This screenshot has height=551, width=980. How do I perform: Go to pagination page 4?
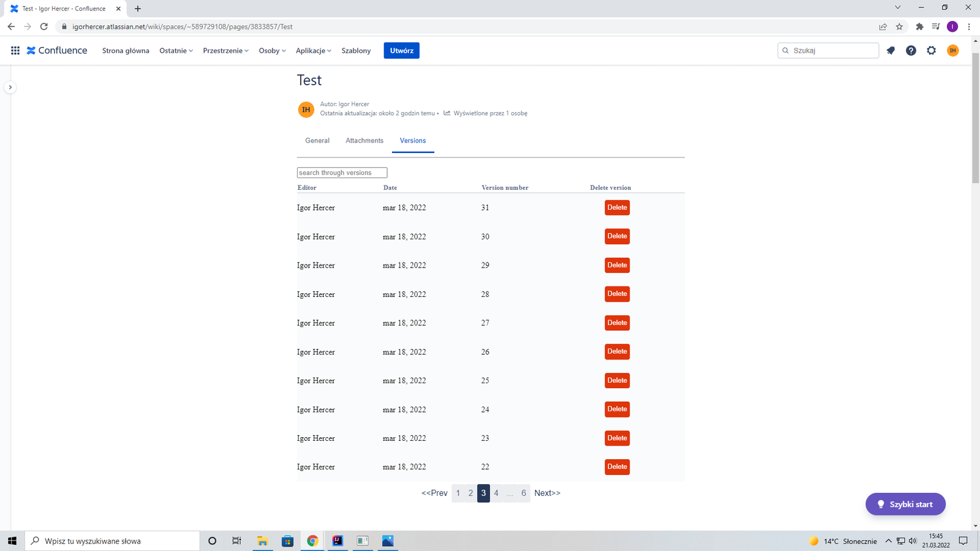pos(496,493)
